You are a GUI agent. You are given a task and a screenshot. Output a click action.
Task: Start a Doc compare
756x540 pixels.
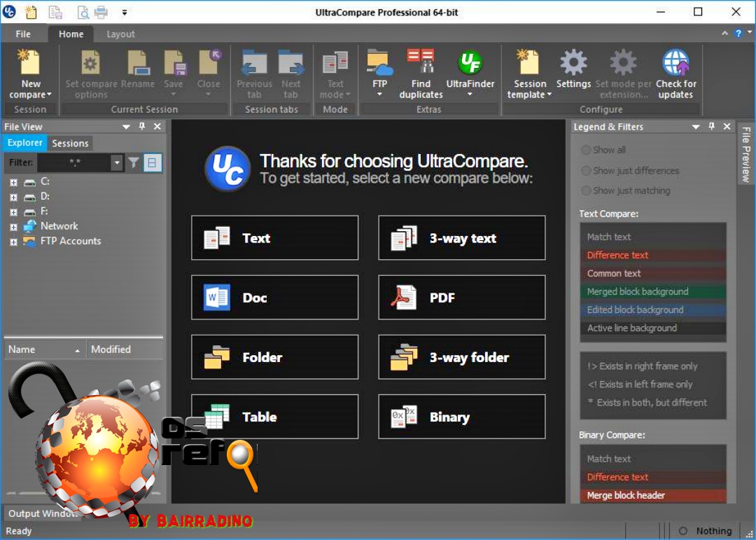(275, 297)
